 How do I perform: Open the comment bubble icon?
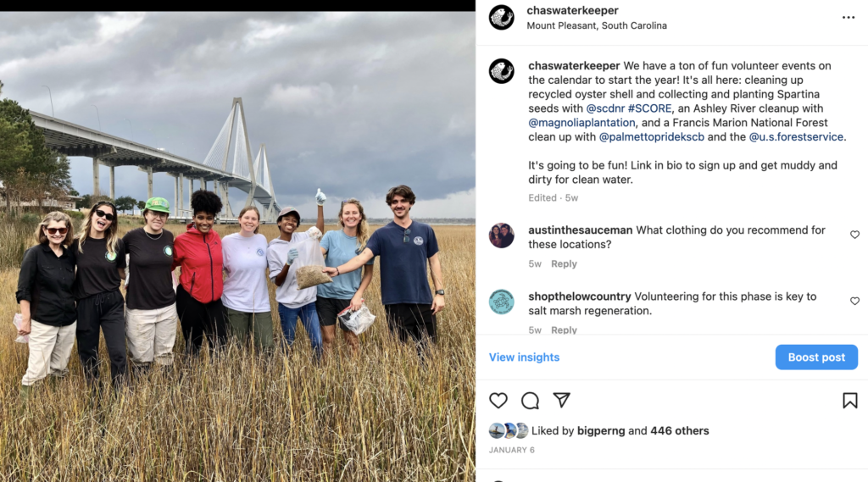[x=530, y=400]
